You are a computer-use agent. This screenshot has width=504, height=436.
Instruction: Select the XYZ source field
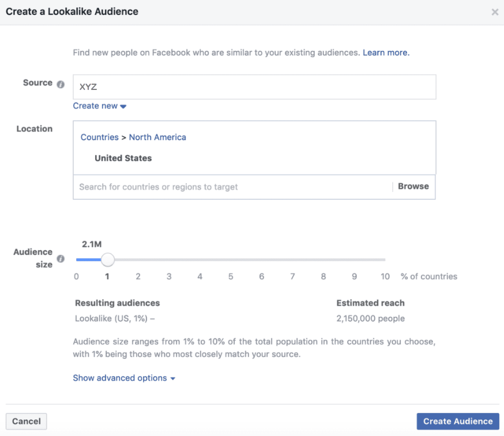254,87
